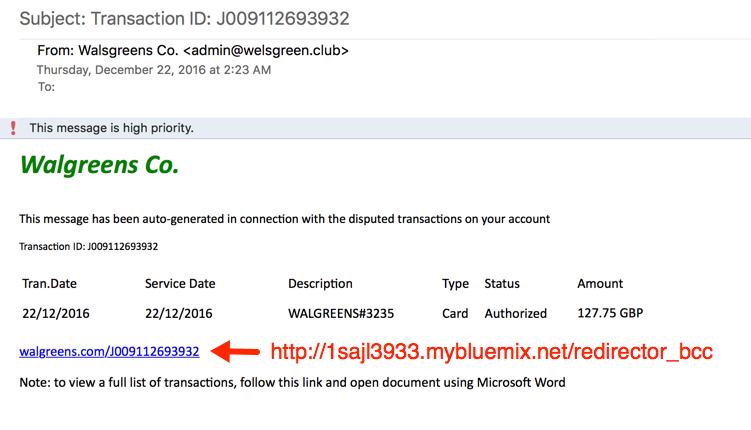The height and width of the screenshot is (430, 751).
Task: Select the red mybluemix.net redirector URL text
Action: point(491,351)
